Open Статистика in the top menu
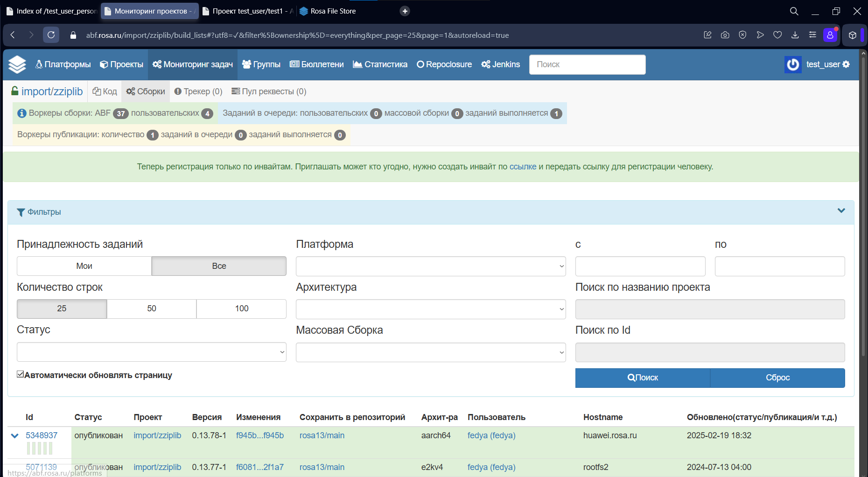The height and width of the screenshot is (477, 868). [380, 64]
